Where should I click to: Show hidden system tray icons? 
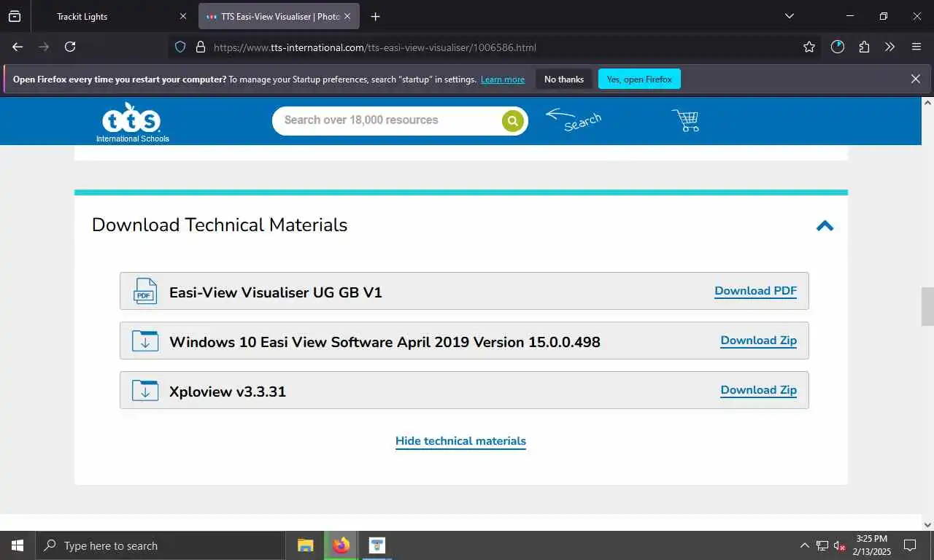coord(805,545)
